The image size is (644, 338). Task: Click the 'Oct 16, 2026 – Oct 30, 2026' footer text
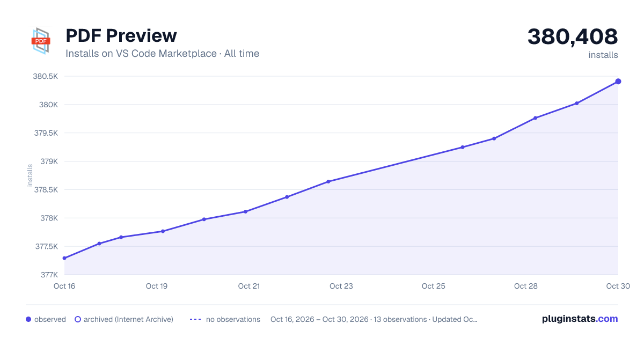pyautogui.click(x=319, y=319)
